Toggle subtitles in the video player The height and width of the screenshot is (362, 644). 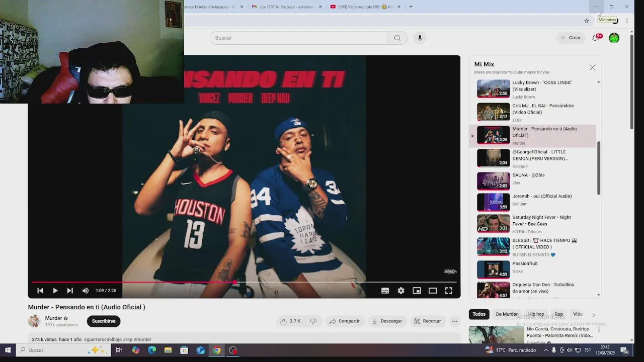coord(385,291)
